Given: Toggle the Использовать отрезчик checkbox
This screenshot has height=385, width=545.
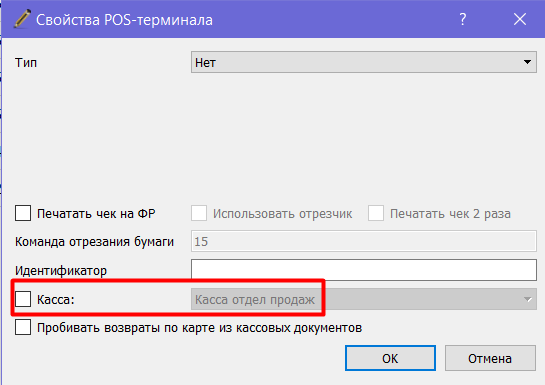Looking at the screenshot, I should tap(199, 213).
